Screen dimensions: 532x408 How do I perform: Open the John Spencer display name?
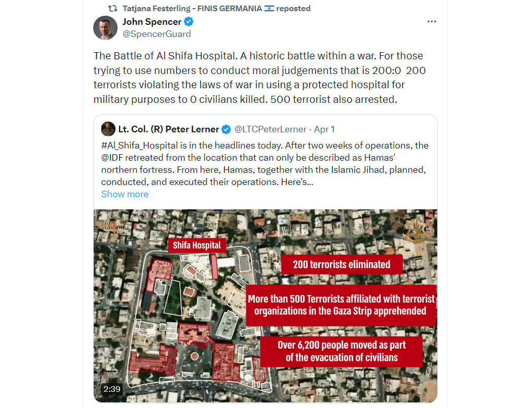pos(152,22)
